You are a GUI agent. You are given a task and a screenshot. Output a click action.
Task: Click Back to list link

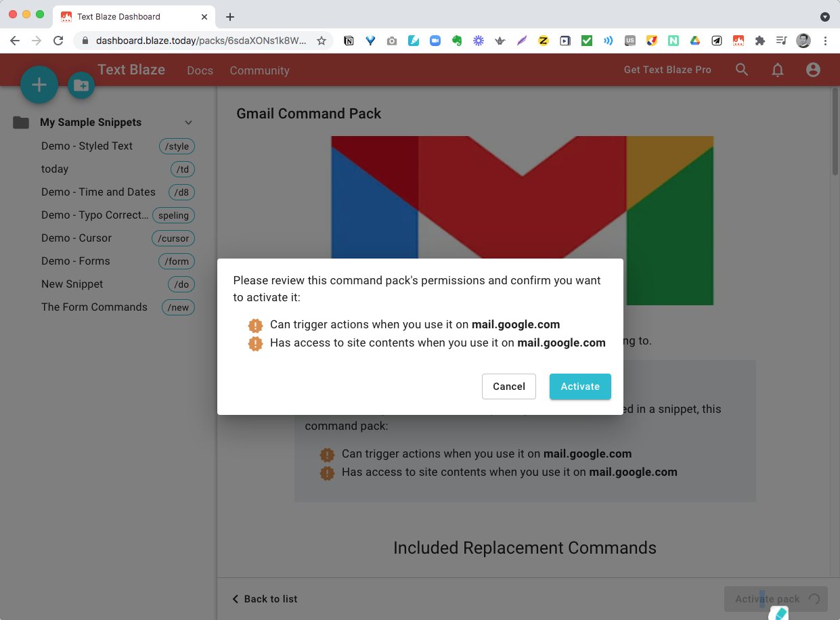point(265,599)
